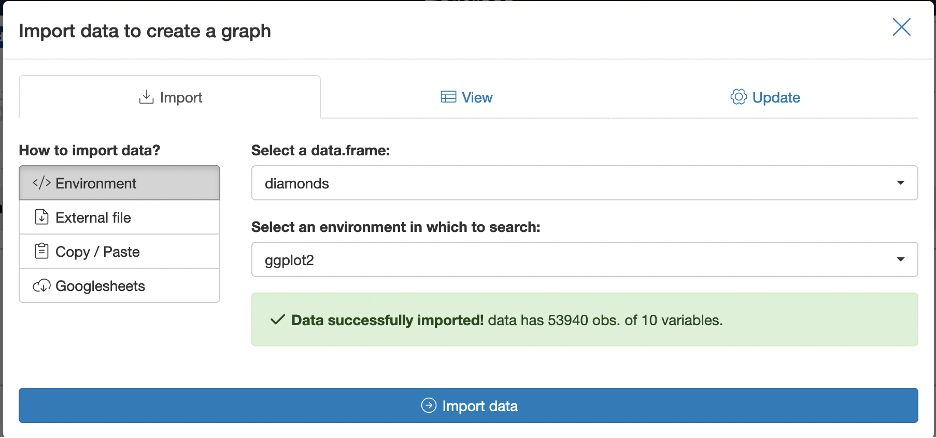Viewport: 936px width, 438px height.
Task: Click the gear icon beside Update
Action: coord(739,97)
